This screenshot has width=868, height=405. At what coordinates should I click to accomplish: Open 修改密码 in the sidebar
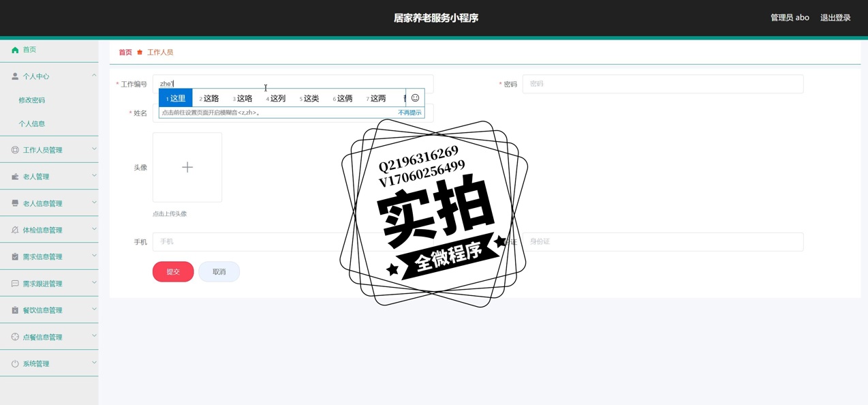(x=32, y=100)
